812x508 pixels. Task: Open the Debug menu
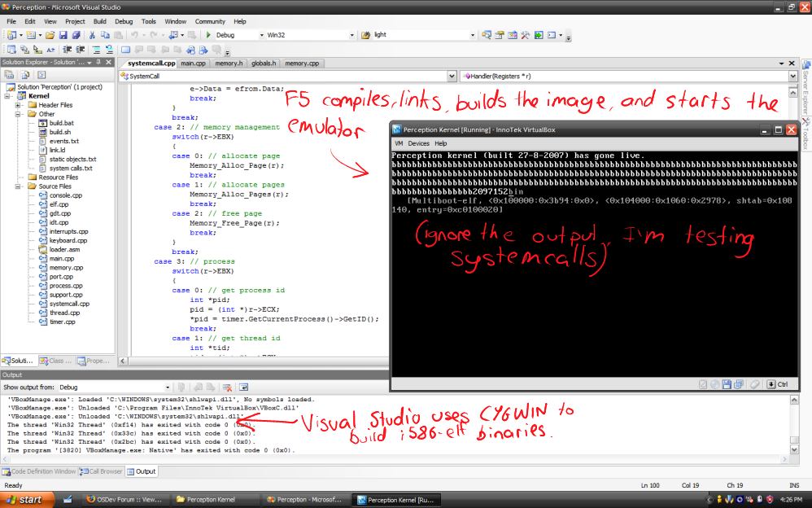click(124, 21)
